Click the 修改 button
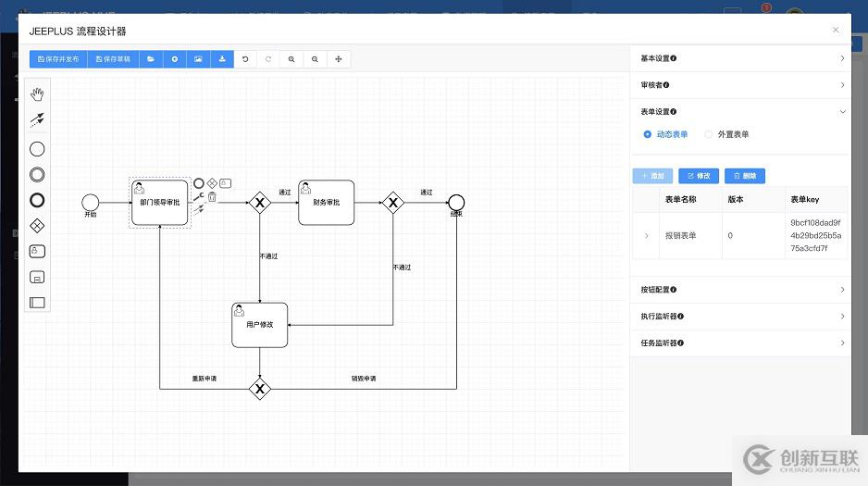868x486 pixels. pos(699,176)
